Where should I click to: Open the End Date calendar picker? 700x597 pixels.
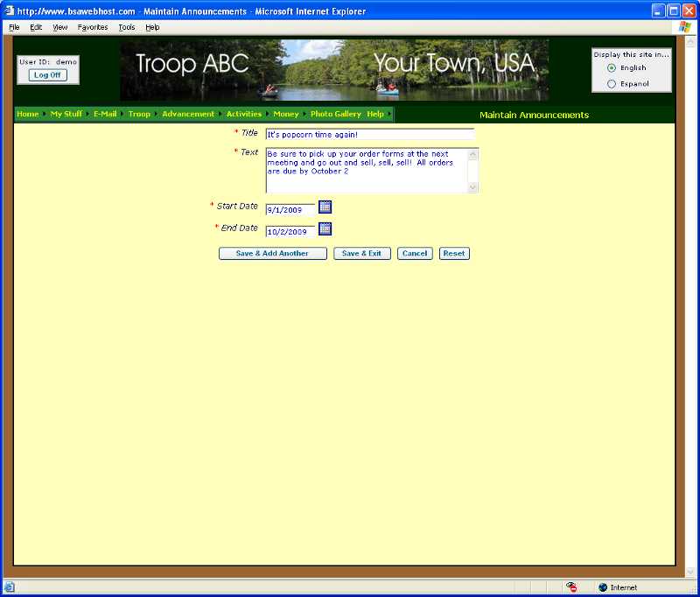pyautogui.click(x=325, y=229)
